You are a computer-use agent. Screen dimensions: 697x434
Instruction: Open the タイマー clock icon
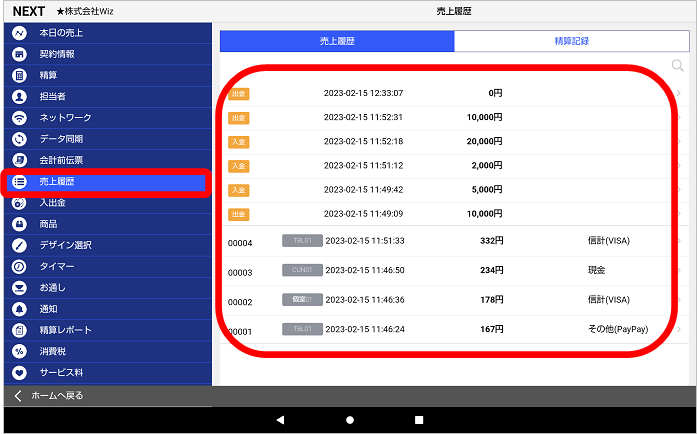coord(19,267)
